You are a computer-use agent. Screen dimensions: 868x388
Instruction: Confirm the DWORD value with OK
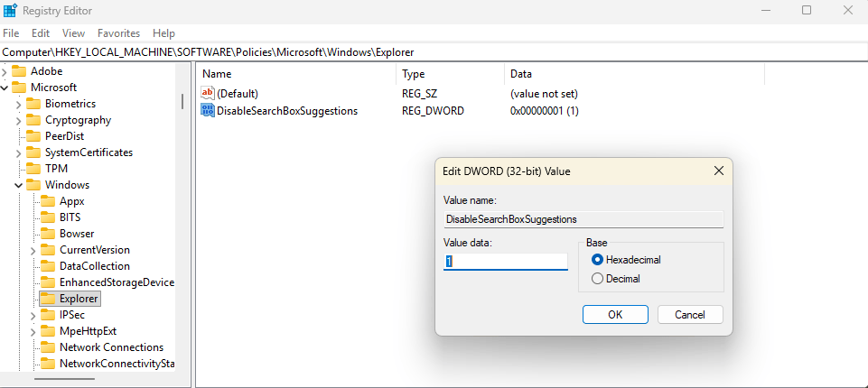click(615, 314)
